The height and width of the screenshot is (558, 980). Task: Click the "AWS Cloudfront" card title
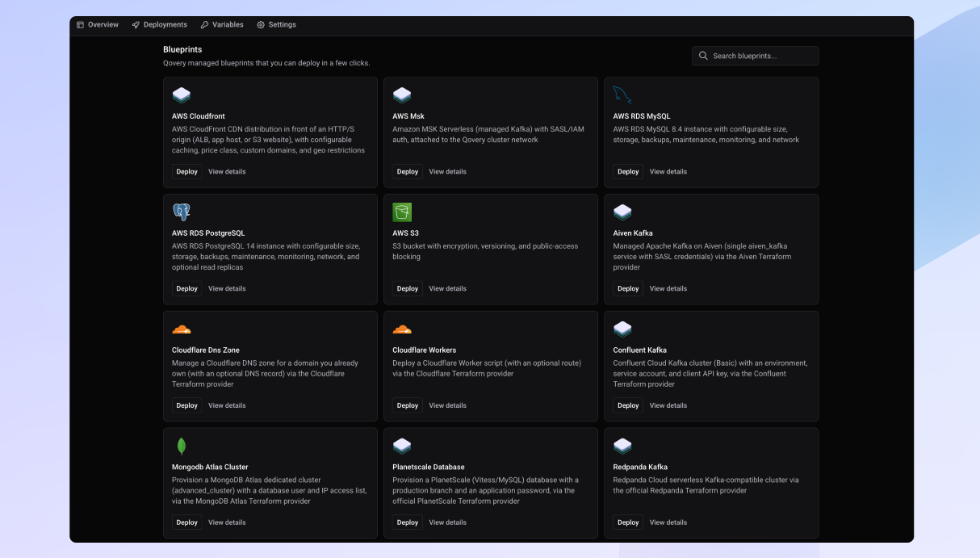click(199, 116)
